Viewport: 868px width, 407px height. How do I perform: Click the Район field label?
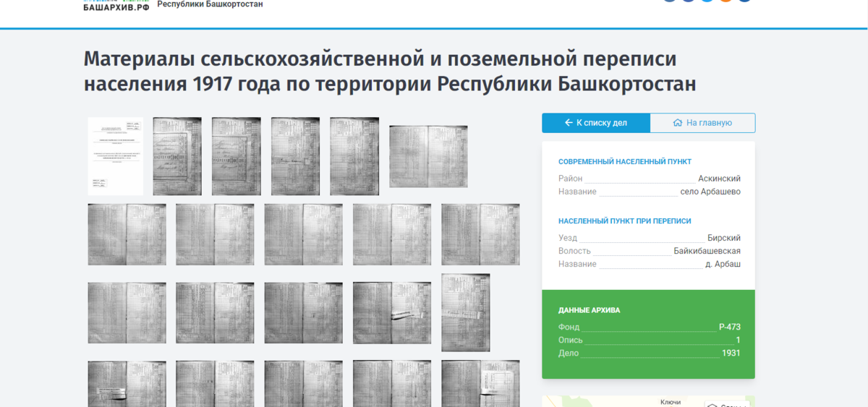[570, 179]
